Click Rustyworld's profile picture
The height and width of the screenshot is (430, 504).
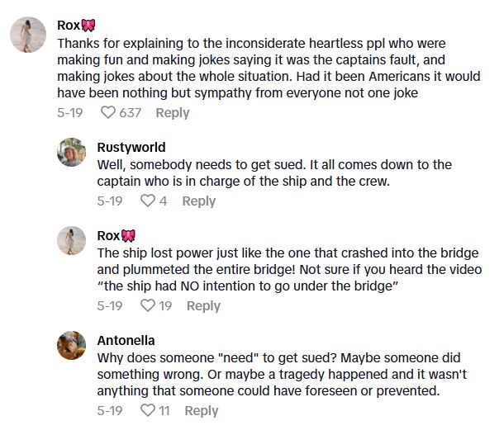pos(71,152)
